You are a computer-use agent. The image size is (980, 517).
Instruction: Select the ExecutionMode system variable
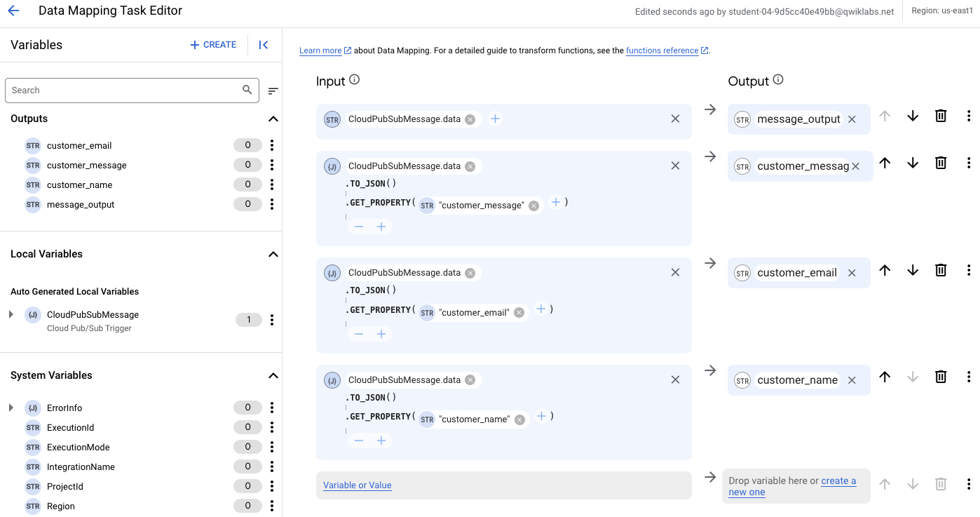click(x=79, y=447)
